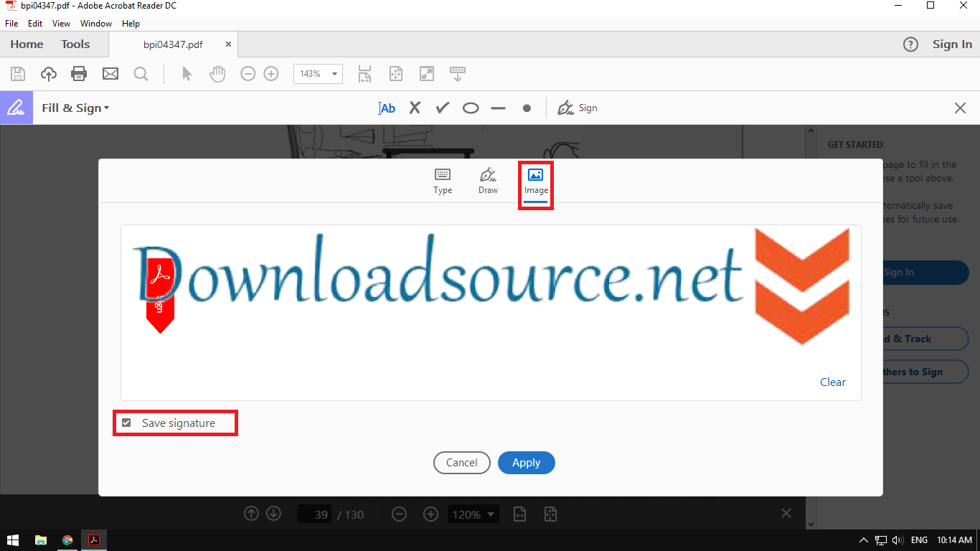This screenshot has width=980, height=551.
Task: Click the search magnifier icon
Action: pos(141,73)
